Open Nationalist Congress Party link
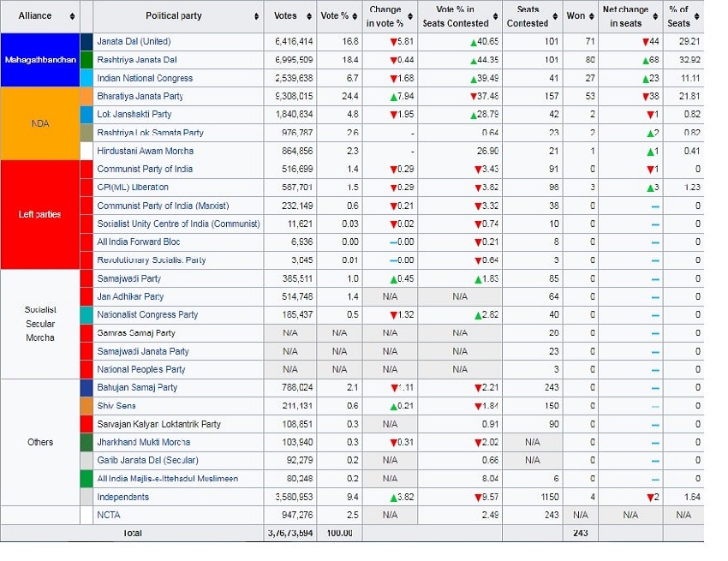Viewport: 728px width, 561px height. click(x=147, y=315)
